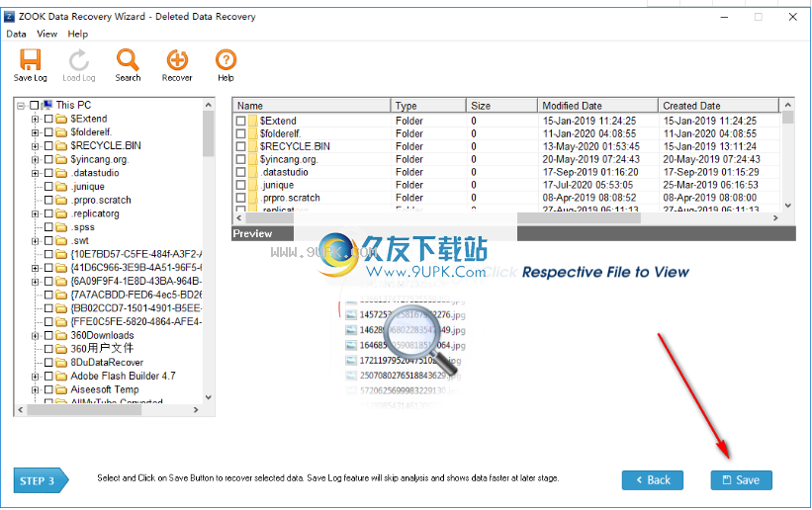Expand the {41D6C966 folder node
The height and width of the screenshot is (510, 812).
35,268
